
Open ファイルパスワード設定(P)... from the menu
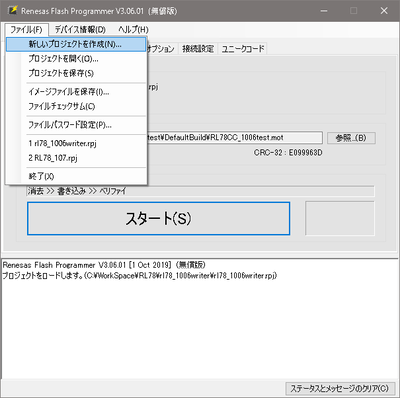point(76,125)
